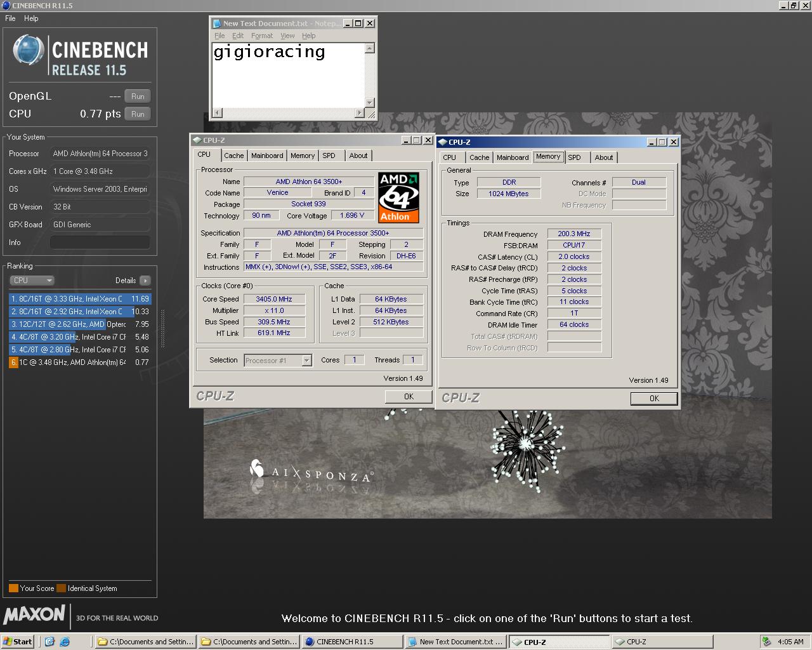
Task: Click the left CPU-Z title bar icon
Action: point(197,140)
